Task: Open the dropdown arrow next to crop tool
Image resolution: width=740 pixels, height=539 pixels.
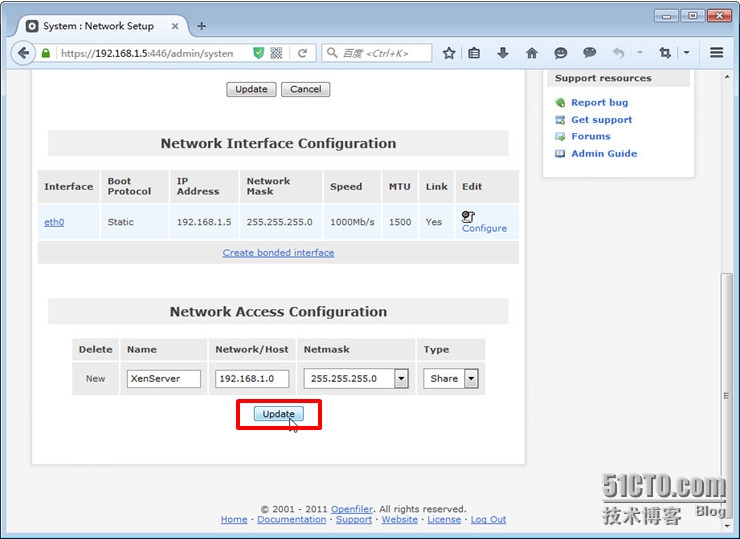Action: (686, 53)
